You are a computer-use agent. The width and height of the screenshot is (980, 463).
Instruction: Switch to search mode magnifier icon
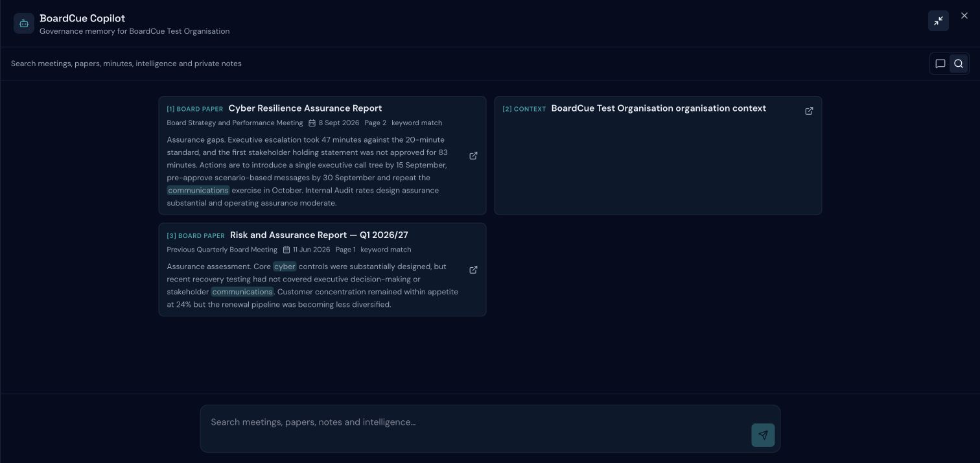tap(959, 64)
